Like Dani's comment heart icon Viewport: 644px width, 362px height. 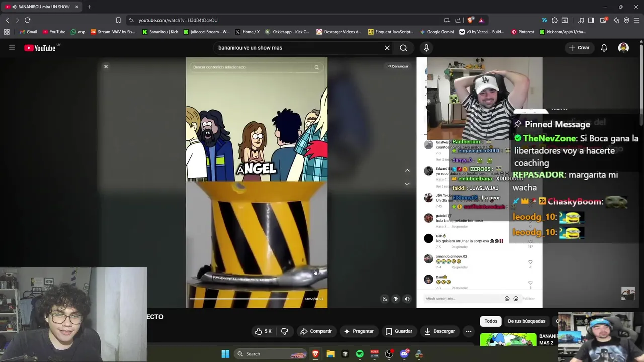tap(530, 283)
